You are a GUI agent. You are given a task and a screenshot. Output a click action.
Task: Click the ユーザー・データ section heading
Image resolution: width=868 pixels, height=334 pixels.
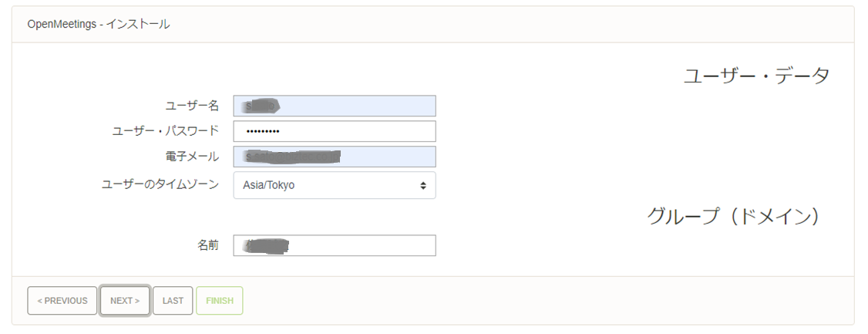click(x=756, y=76)
